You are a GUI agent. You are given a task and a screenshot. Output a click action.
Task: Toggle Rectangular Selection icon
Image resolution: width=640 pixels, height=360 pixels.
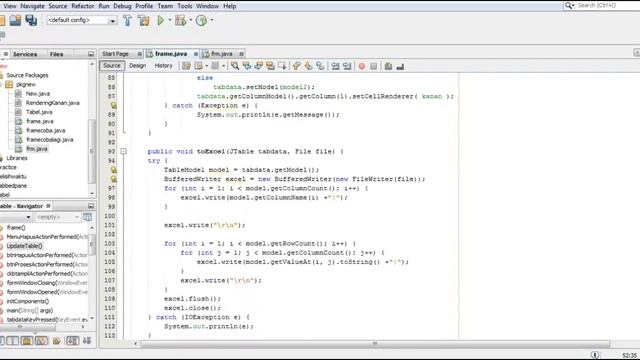(x=282, y=66)
